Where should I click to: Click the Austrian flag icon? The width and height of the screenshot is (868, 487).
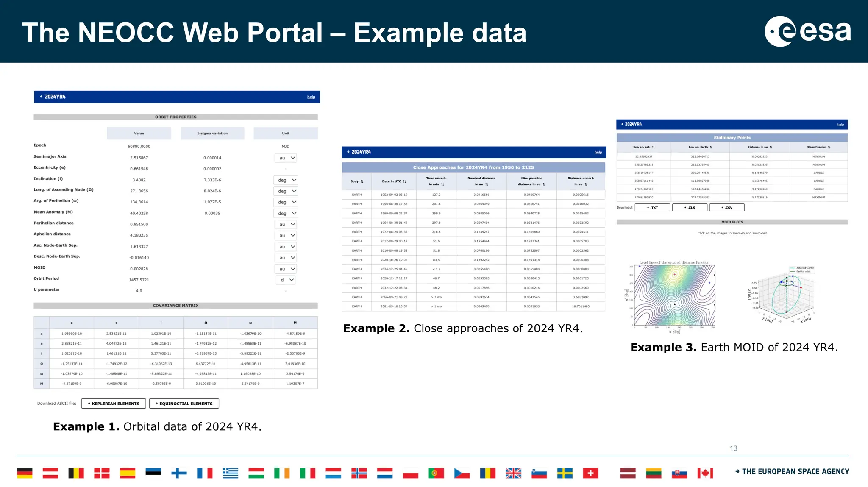(50, 473)
